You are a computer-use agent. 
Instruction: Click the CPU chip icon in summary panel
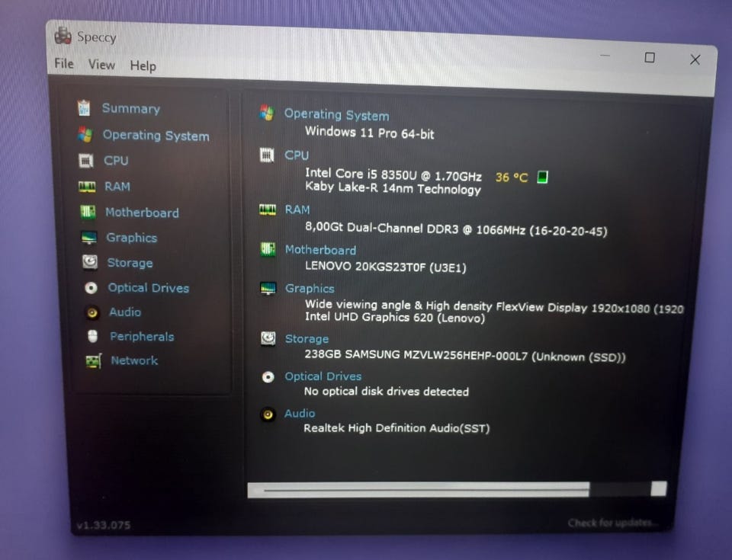click(x=267, y=155)
